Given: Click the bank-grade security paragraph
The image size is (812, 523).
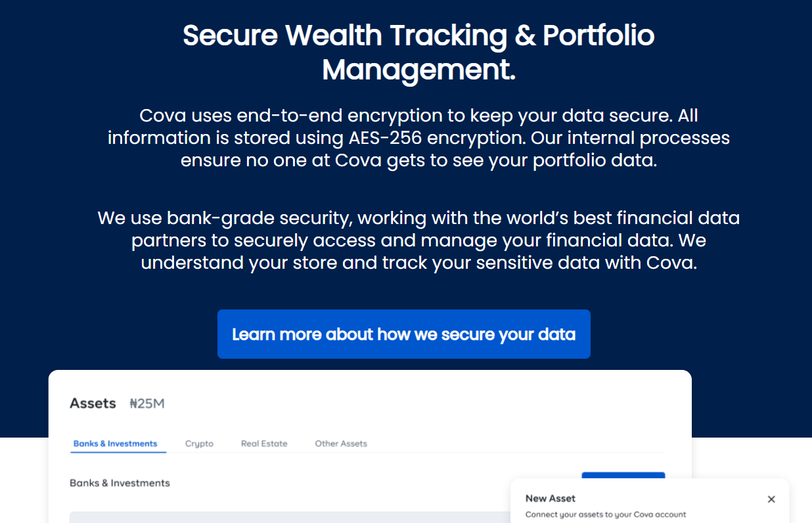Looking at the screenshot, I should 418,240.
